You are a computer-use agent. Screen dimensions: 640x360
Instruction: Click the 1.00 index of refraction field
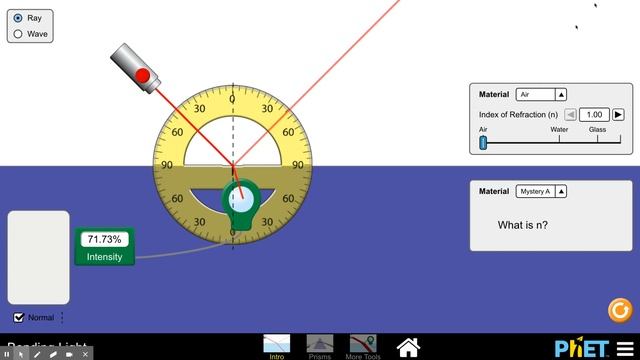[594, 115]
